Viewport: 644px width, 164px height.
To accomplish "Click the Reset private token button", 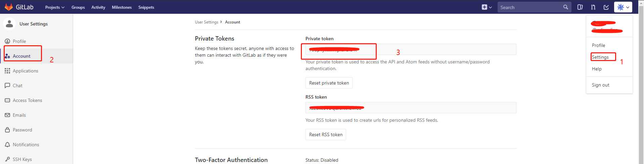I will 329,83.
